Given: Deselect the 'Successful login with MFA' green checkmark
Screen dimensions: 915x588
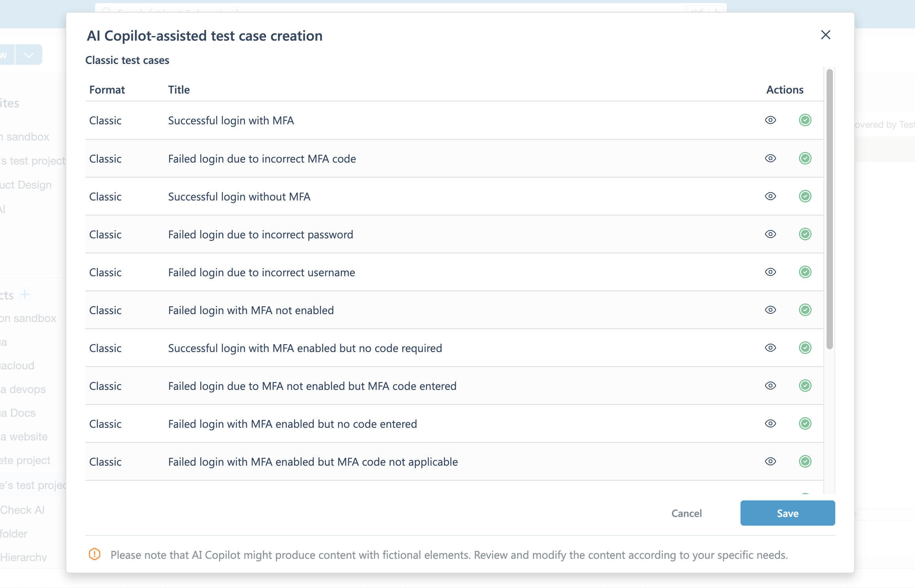Looking at the screenshot, I should click(x=805, y=120).
